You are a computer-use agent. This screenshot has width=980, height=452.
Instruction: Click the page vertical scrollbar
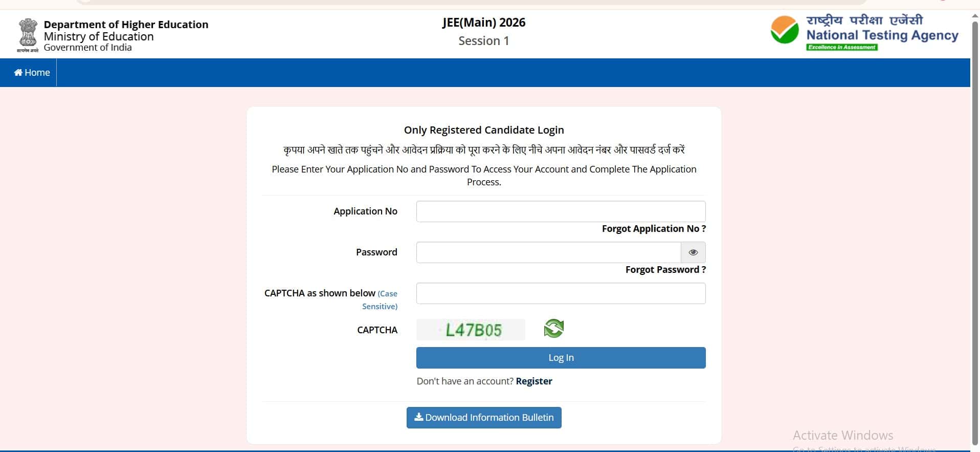975,230
